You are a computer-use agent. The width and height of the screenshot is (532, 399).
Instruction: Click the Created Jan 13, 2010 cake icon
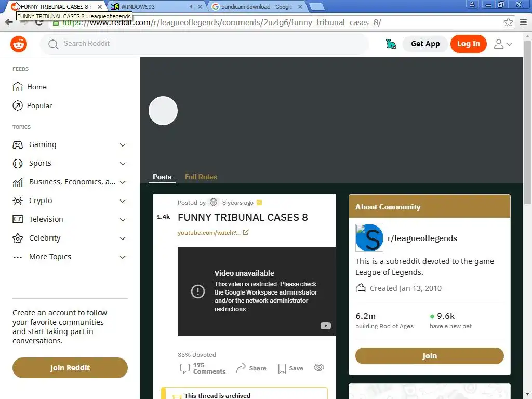(x=361, y=288)
